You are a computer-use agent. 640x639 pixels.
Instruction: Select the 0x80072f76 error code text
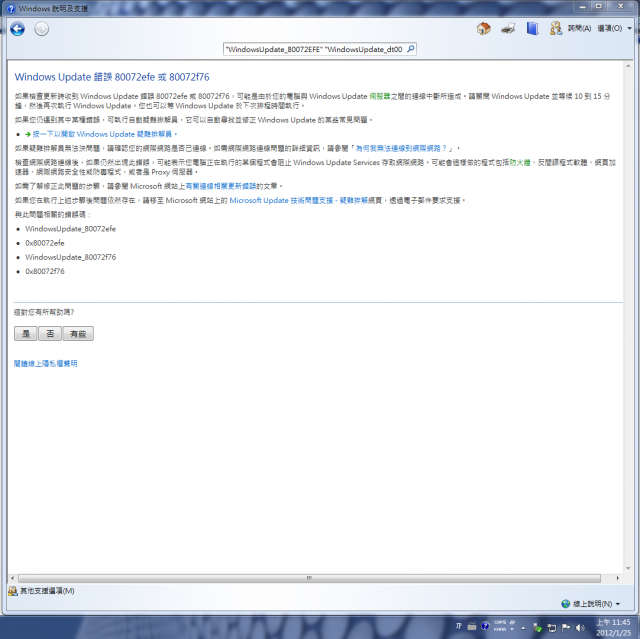[45, 271]
